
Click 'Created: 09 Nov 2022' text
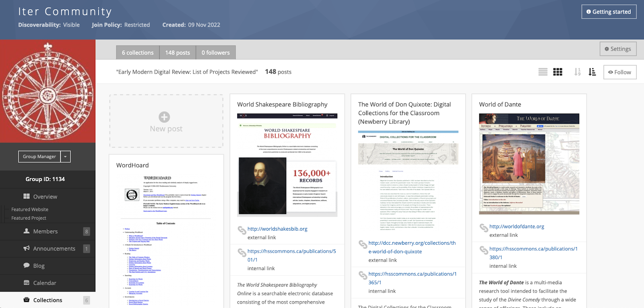pyautogui.click(x=191, y=25)
